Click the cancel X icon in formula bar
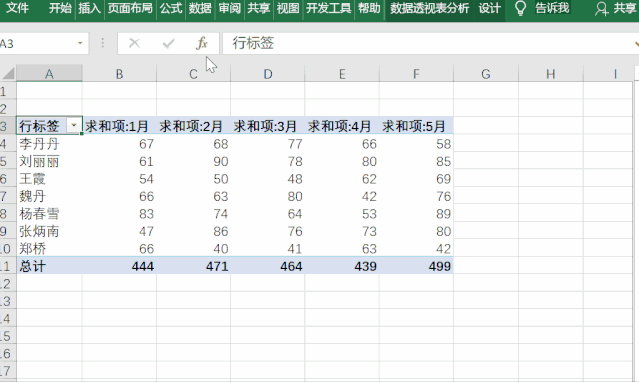 pyautogui.click(x=134, y=43)
